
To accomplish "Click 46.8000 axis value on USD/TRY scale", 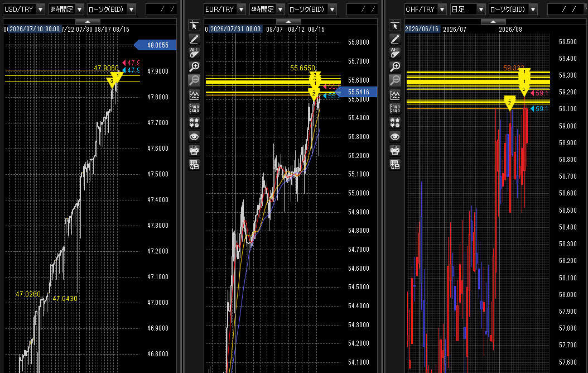I will click(157, 354).
